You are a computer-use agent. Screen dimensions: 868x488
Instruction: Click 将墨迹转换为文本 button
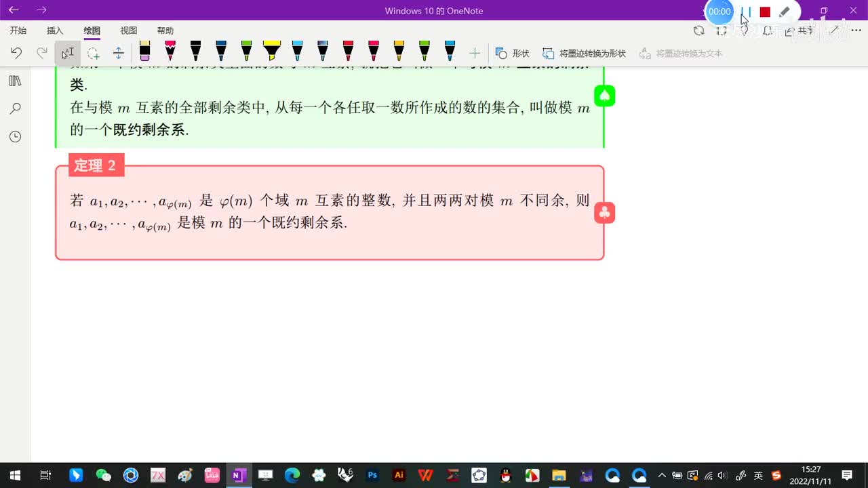[x=681, y=53]
